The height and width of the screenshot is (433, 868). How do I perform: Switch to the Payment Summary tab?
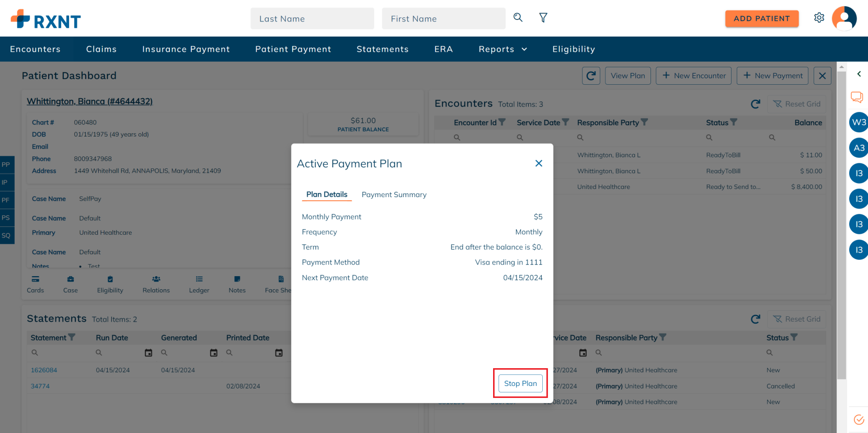tap(394, 195)
